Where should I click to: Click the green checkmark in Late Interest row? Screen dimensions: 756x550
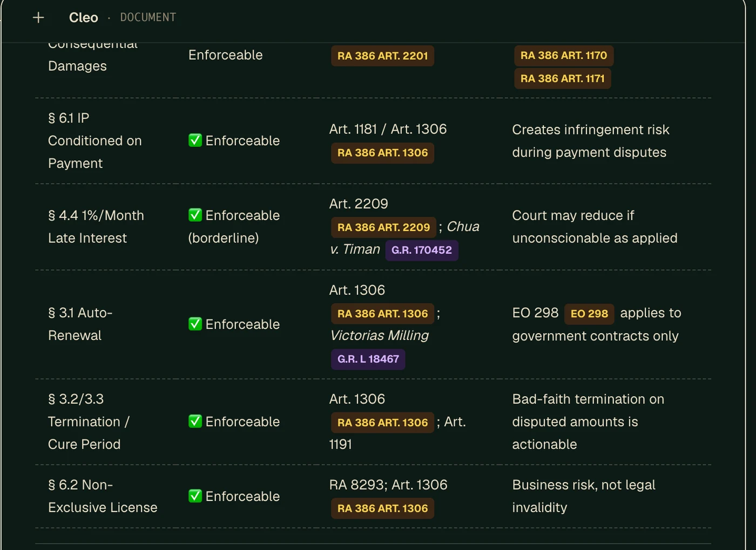[195, 215]
